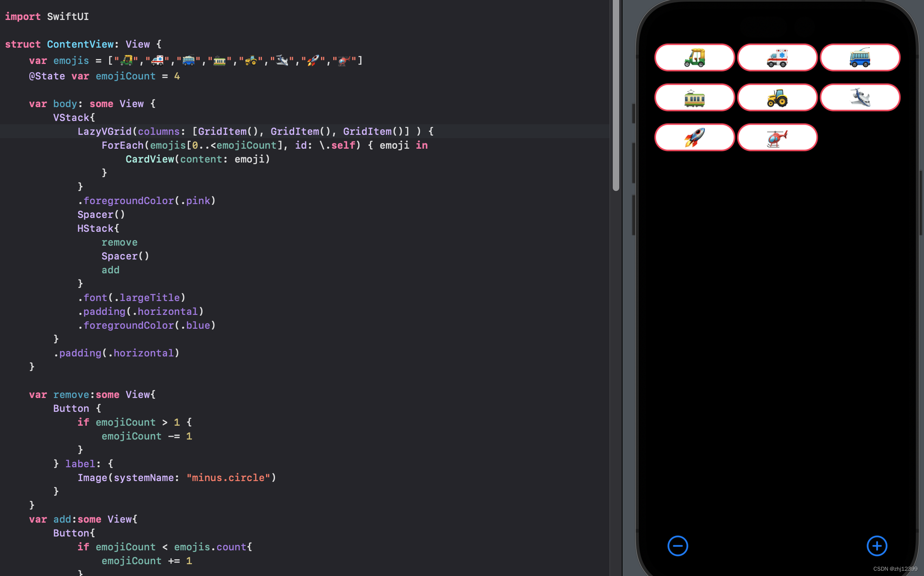Click 'var remove:some View{' declaration
924x576 pixels.
coord(92,394)
